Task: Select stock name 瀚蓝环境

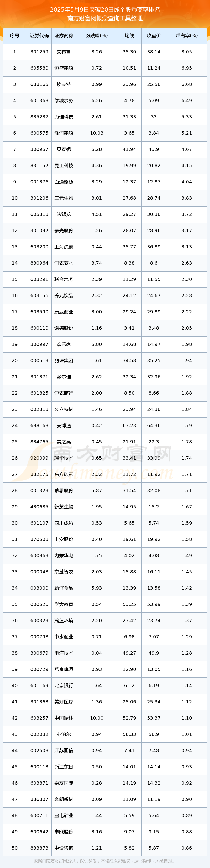Action: (64, 620)
